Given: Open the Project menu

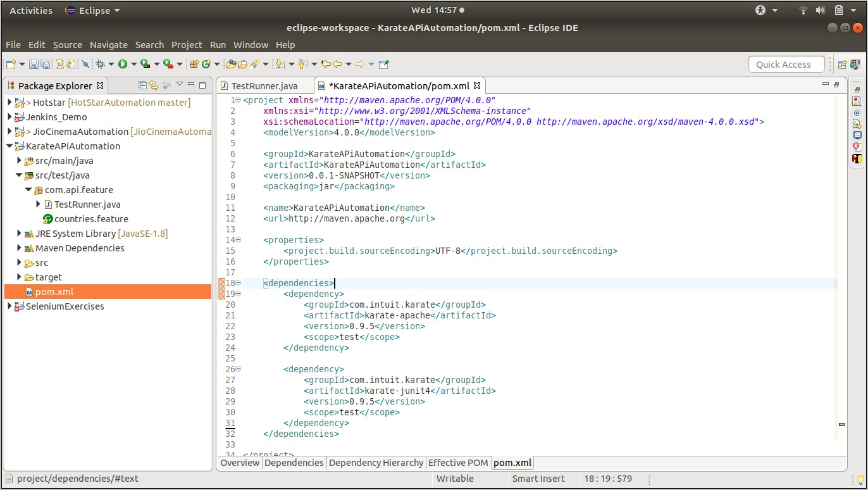Looking at the screenshot, I should point(187,45).
